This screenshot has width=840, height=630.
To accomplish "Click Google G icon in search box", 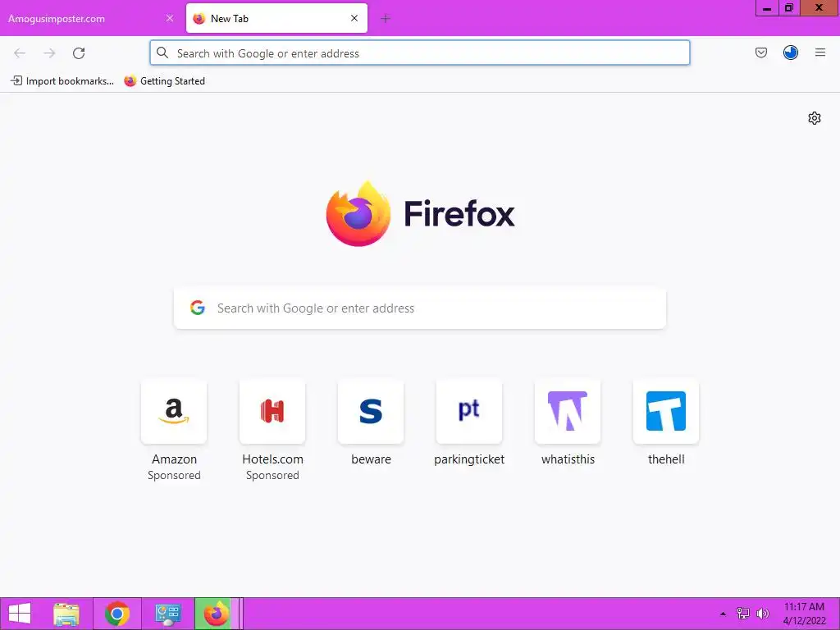I will 197,308.
